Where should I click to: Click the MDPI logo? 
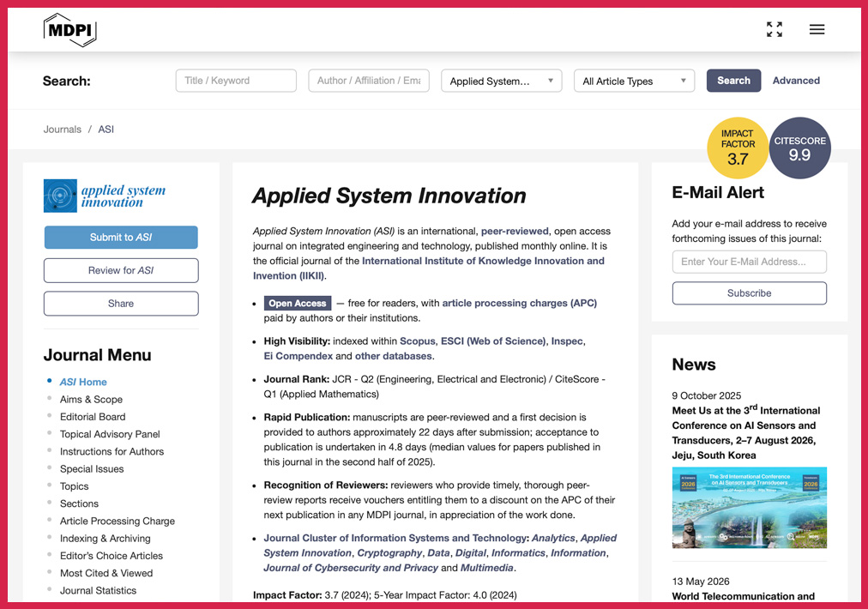(x=69, y=30)
